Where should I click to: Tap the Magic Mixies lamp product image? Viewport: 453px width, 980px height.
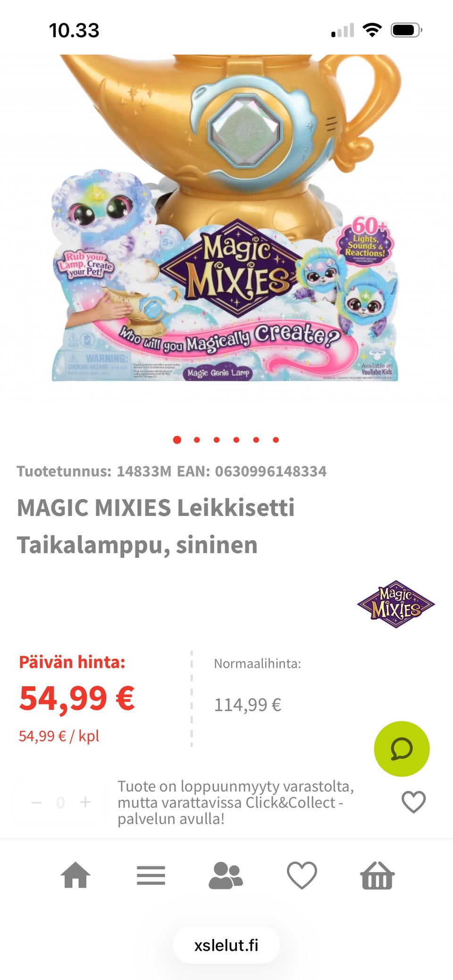point(226,217)
